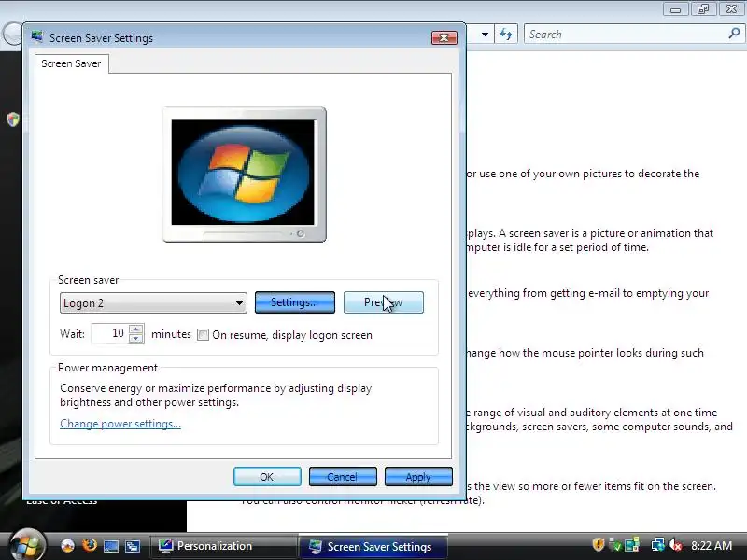Image resolution: width=747 pixels, height=560 pixels.
Task: Switch to Screen Saver Settings taskbar button
Action: [373, 546]
